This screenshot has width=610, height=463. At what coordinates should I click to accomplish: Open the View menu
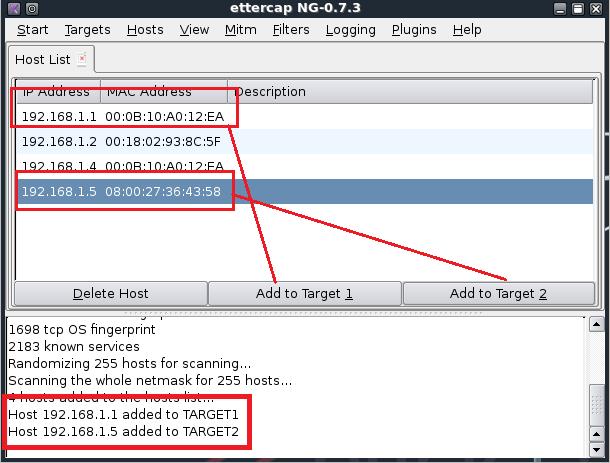pyautogui.click(x=194, y=30)
